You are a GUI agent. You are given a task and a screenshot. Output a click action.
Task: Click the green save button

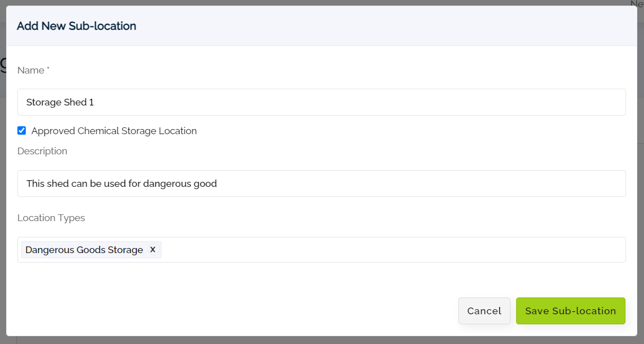click(570, 310)
